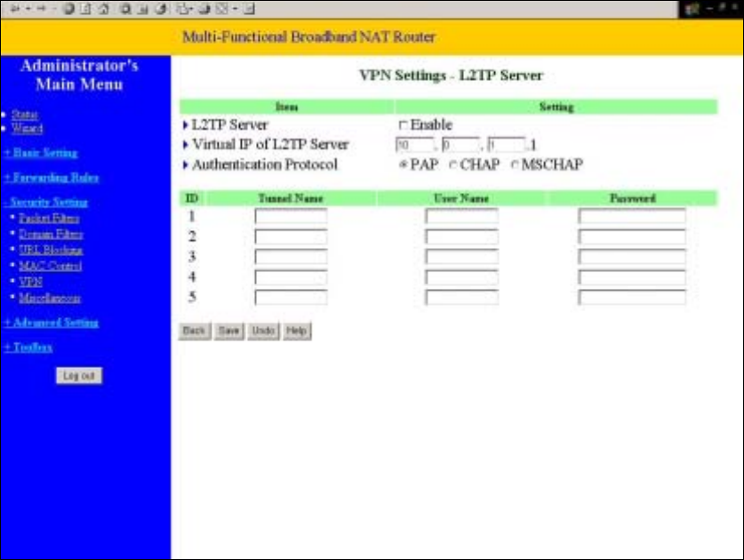
Task: Open Miscellaneous in sidebar
Action: coord(50,298)
